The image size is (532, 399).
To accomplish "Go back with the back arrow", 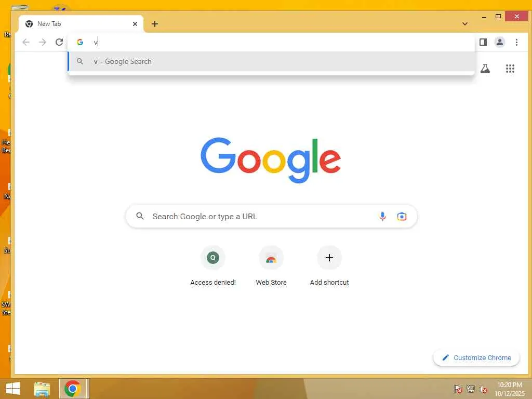I will coord(26,42).
